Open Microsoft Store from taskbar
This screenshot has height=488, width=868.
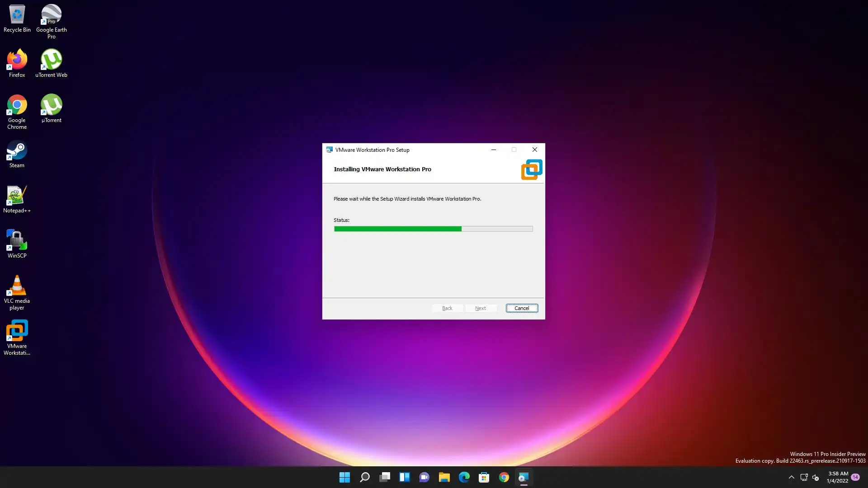484,477
